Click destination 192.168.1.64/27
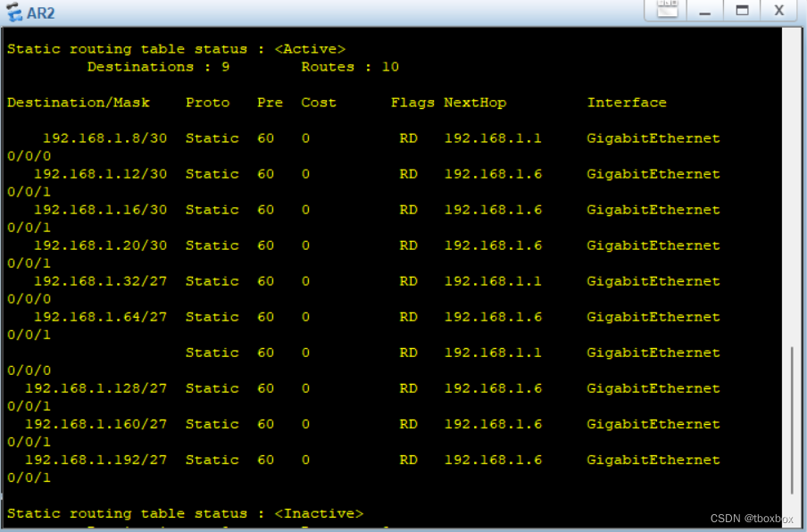Image resolution: width=807 pixels, height=532 pixels. tap(100, 317)
